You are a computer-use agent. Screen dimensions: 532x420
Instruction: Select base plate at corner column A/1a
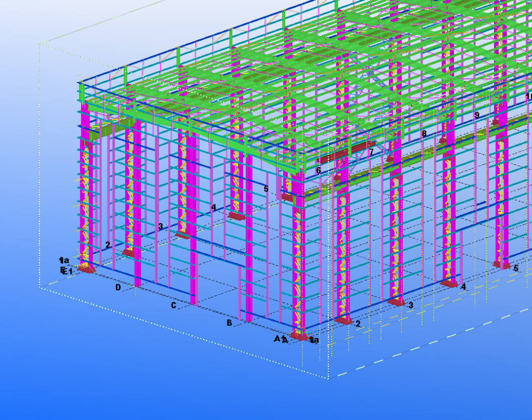(298, 336)
